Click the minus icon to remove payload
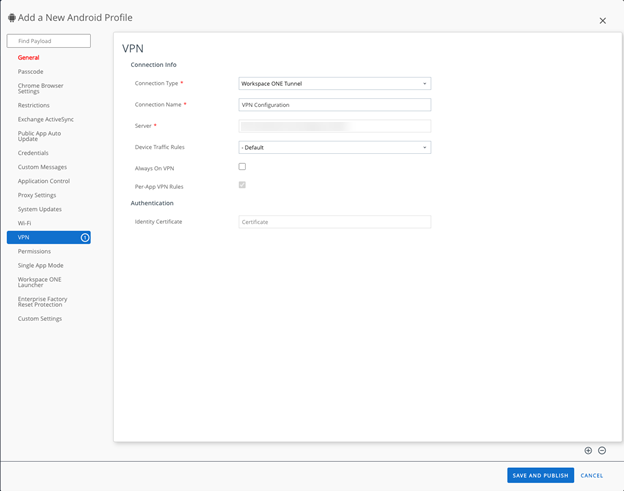The height and width of the screenshot is (491, 624). coord(602,451)
